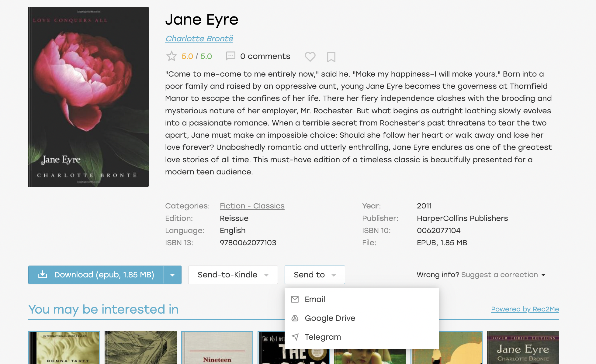Viewport: 596px width, 364px height.
Task: Open the Dover Thrift Jane Eyre thumbnail
Action: (x=523, y=347)
